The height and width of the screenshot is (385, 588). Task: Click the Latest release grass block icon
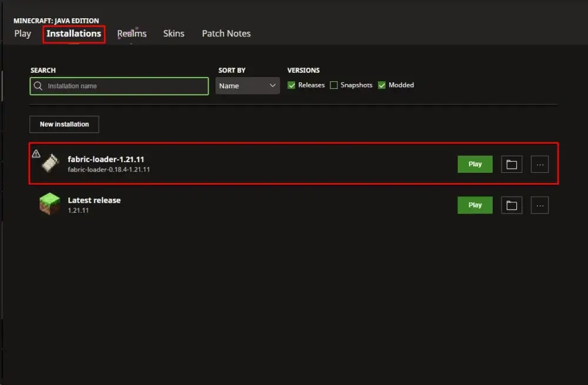pyautogui.click(x=49, y=205)
